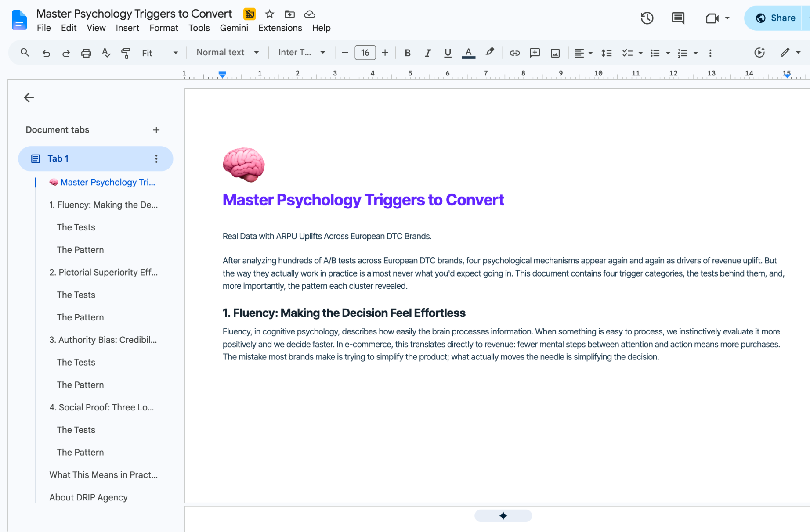Insert an image from the toolbar

coord(555,53)
